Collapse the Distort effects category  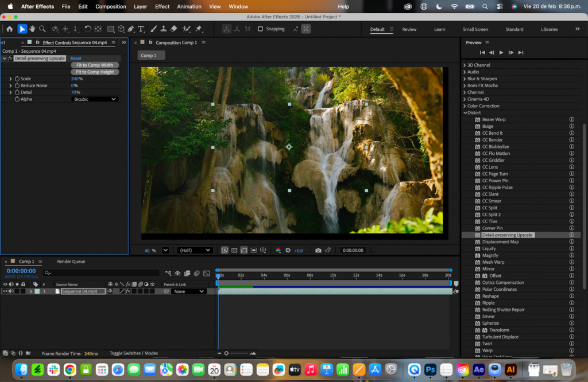[x=465, y=112]
